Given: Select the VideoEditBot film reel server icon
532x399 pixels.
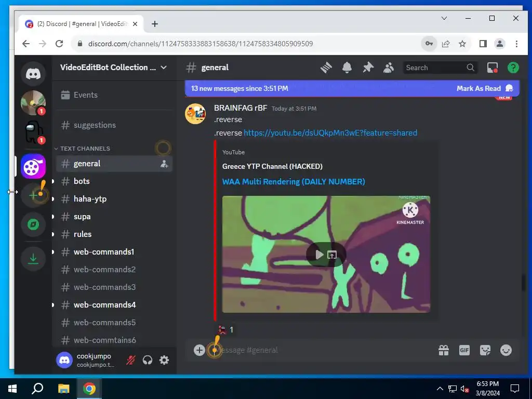Looking at the screenshot, I should 33,166.
